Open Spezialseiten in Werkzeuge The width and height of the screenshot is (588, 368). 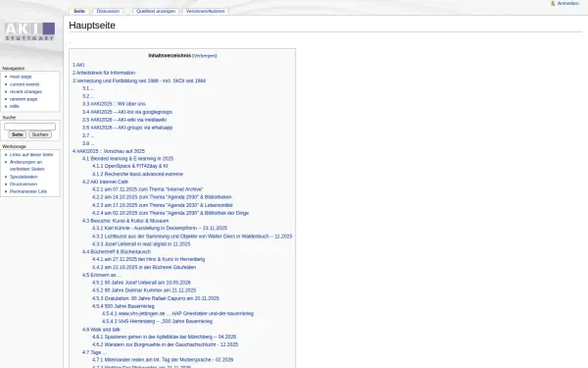tap(24, 177)
